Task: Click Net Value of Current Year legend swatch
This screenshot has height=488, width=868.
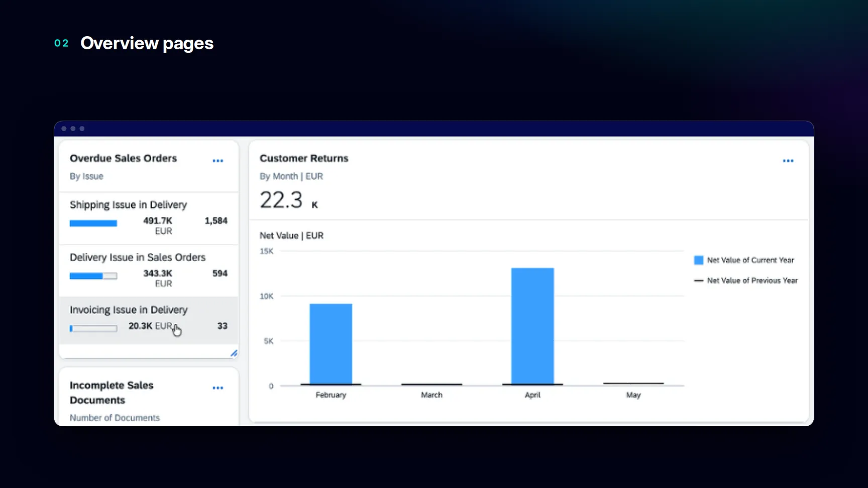Action: coord(698,260)
